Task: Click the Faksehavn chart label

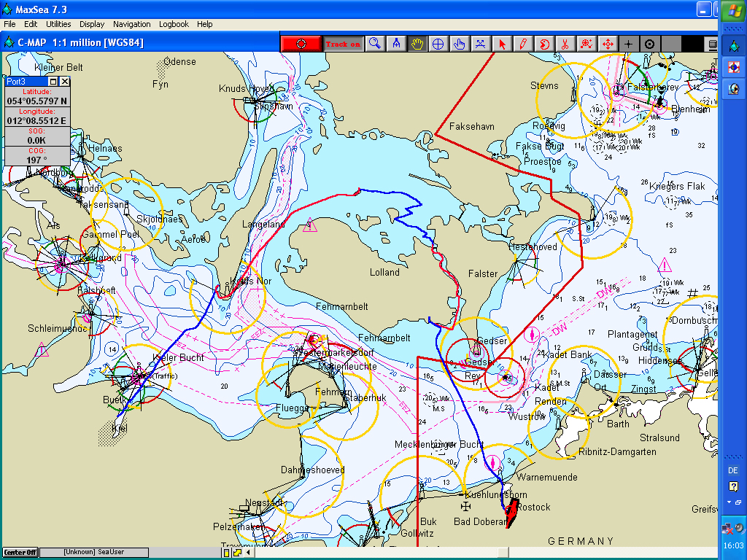Action: pyautogui.click(x=472, y=127)
